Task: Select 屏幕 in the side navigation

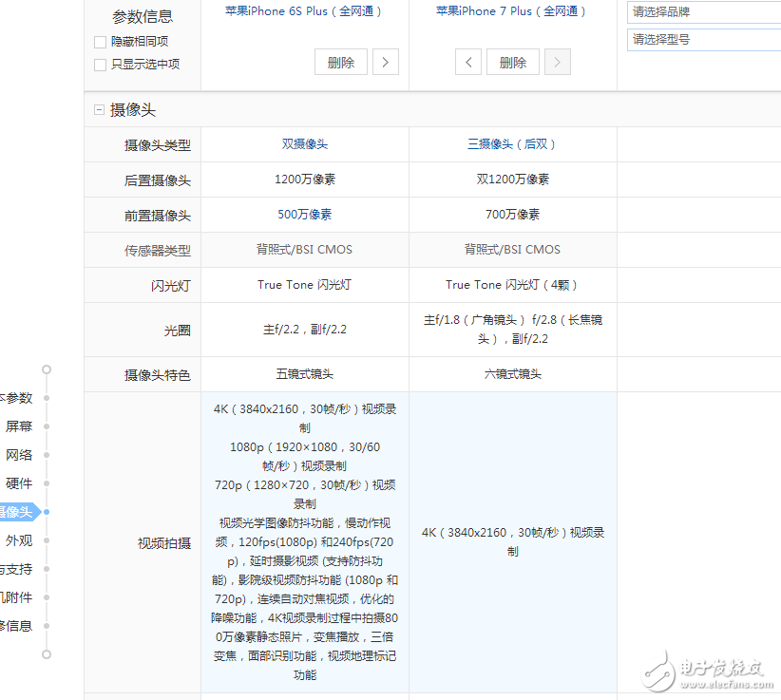Action: (x=19, y=426)
